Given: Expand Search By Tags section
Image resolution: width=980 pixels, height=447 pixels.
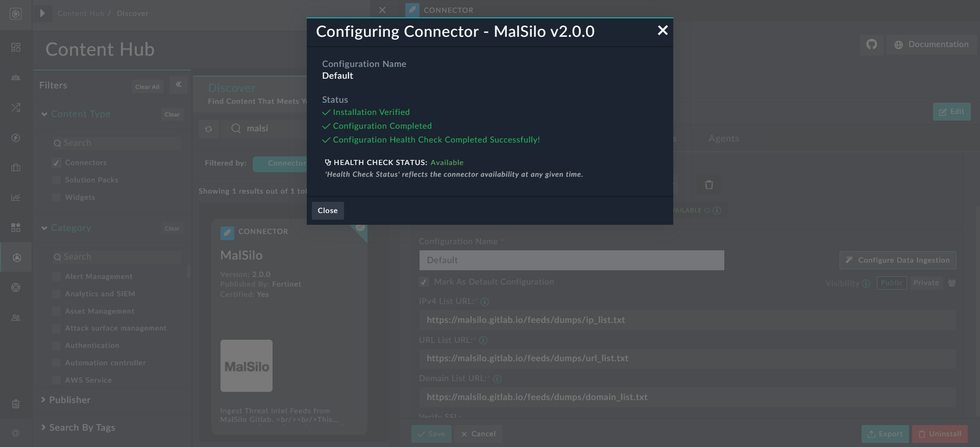Looking at the screenshot, I should point(78,428).
